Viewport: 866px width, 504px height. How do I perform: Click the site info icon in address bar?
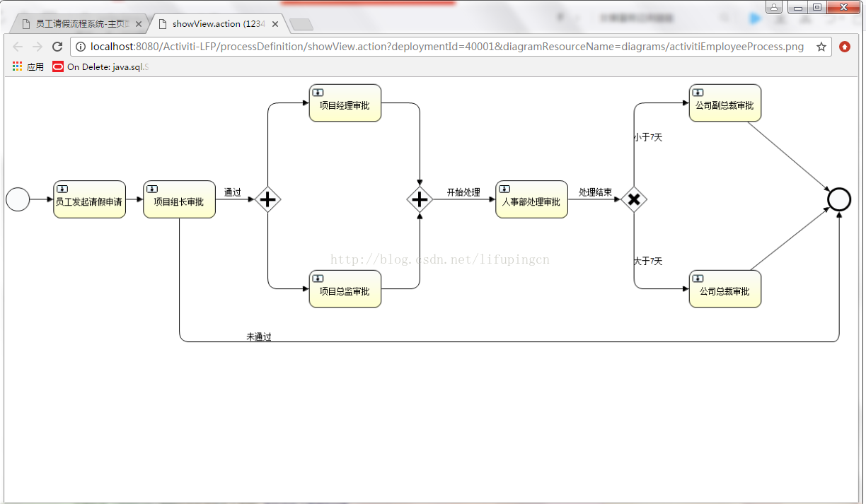coord(81,47)
